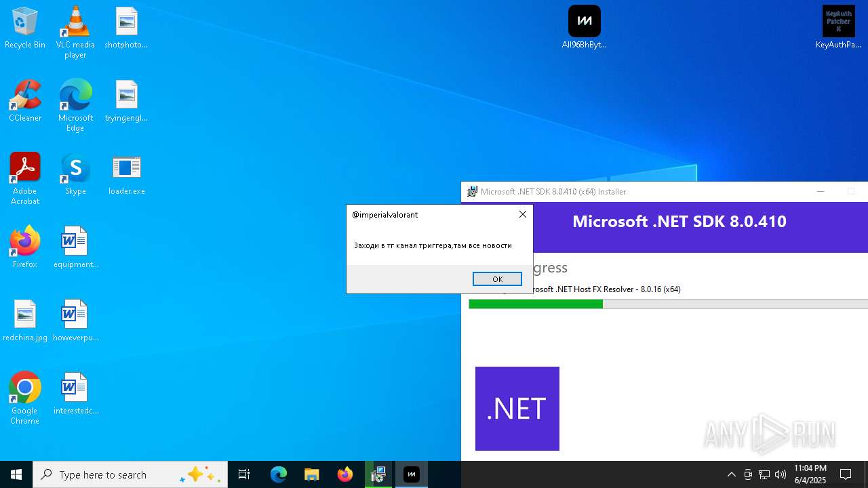868x488 pixels.
Task: Click the Russian message text in dialog
Action: point(433,245)
